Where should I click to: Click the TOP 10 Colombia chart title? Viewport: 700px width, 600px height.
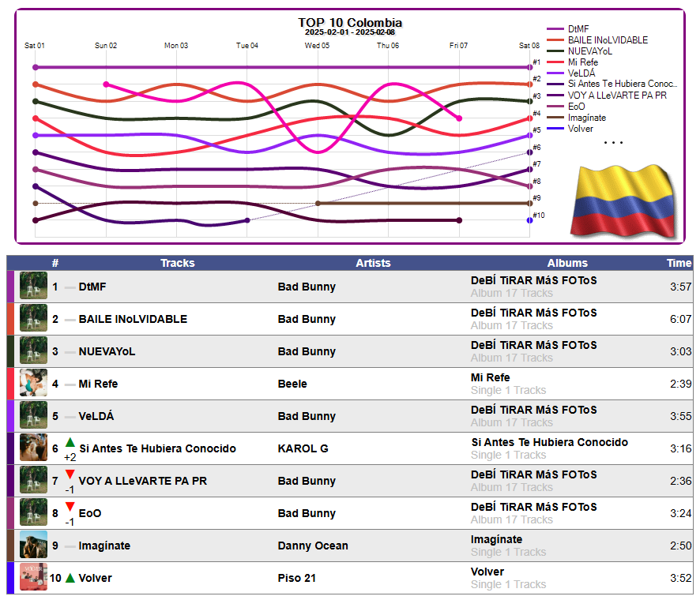coord(350,23)
